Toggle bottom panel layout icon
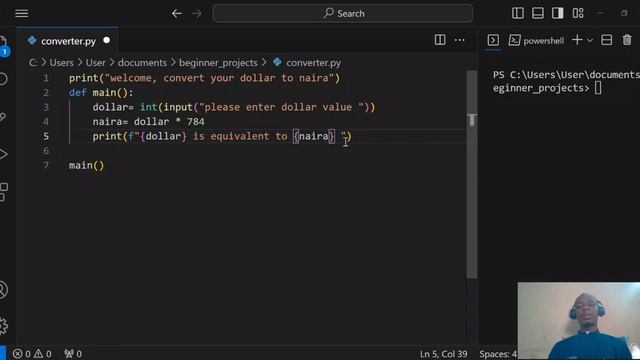Viewport: 640px width, 360px height. [x=538, y=13]
